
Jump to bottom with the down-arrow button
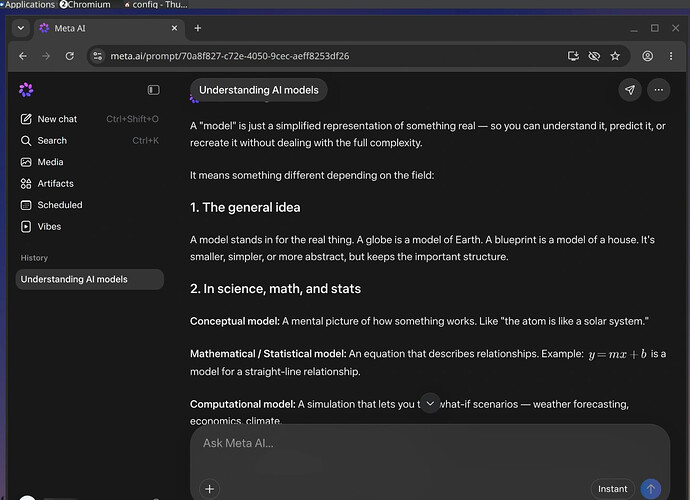430,403
